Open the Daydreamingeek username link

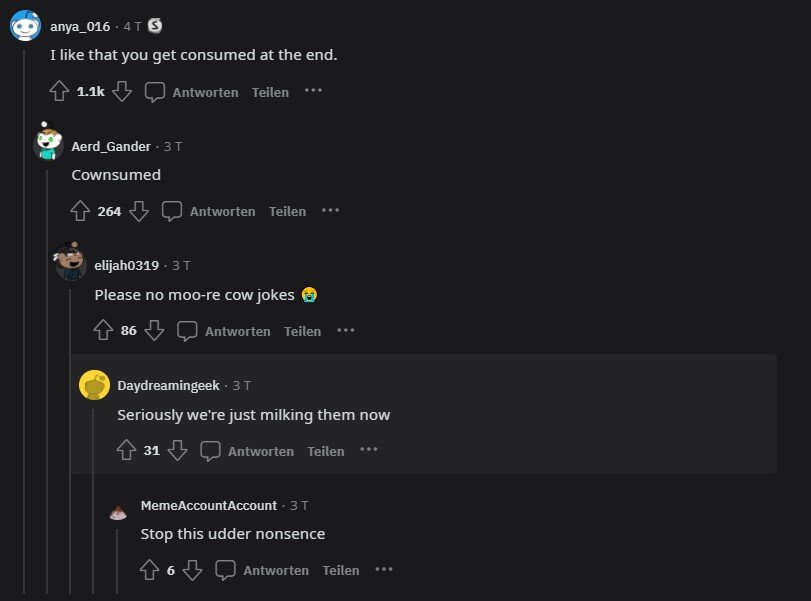[x=168, y=385]
